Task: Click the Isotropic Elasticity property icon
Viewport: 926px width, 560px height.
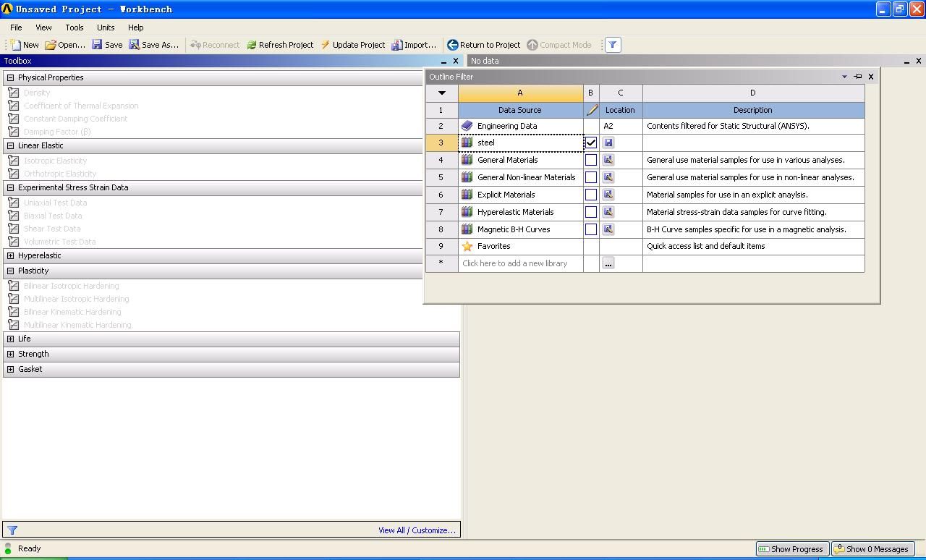Action: (x=14, y=161)
